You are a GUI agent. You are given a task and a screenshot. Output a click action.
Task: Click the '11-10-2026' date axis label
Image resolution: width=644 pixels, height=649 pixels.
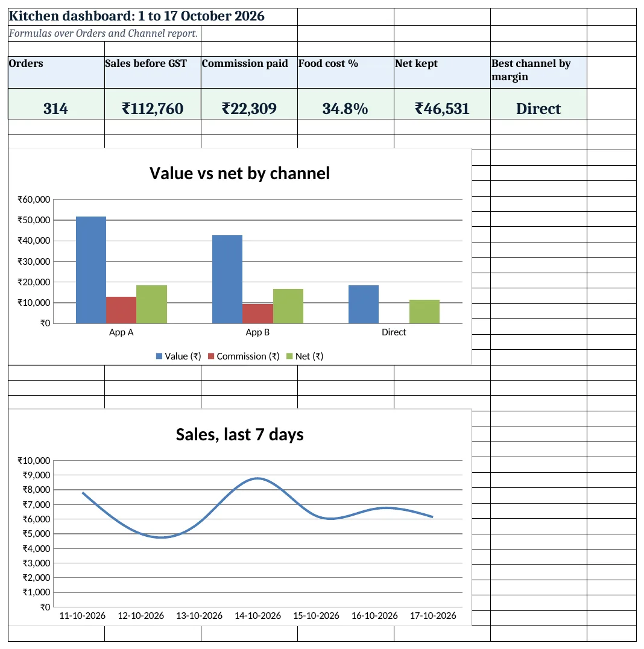(x=83, y=616)
